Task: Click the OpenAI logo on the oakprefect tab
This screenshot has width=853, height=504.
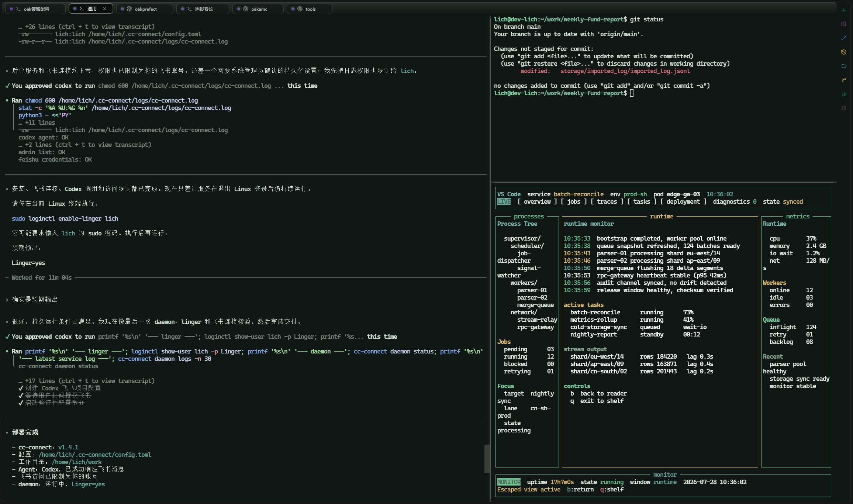Action: (x=129, y=9)
